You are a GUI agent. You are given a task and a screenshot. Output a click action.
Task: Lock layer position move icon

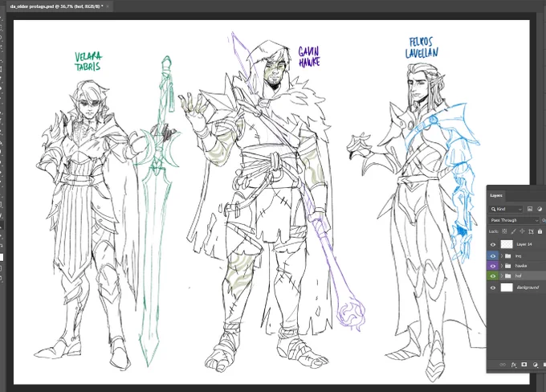tap(522, 231)
